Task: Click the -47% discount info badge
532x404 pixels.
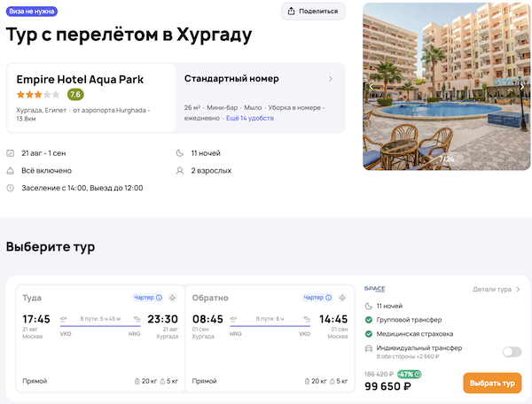Action: click(409, 374)
